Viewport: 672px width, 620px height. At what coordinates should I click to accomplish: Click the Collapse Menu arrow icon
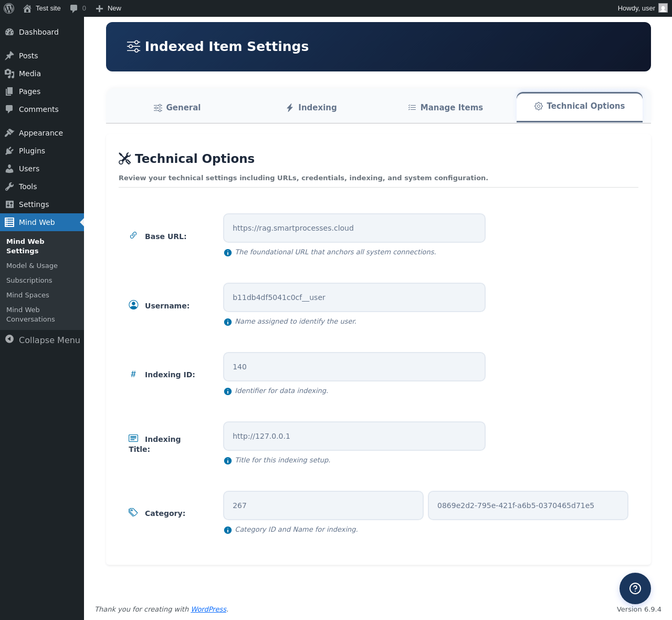click(9, 339)
